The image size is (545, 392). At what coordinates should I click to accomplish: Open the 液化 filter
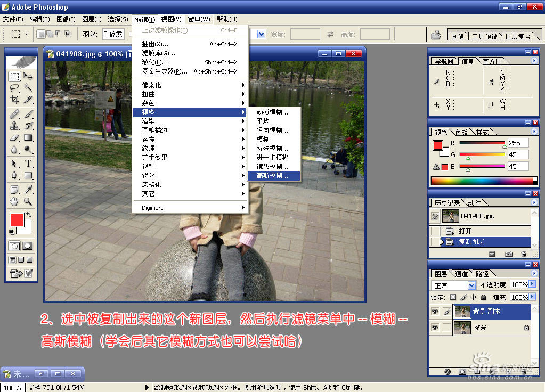(190, 62)
